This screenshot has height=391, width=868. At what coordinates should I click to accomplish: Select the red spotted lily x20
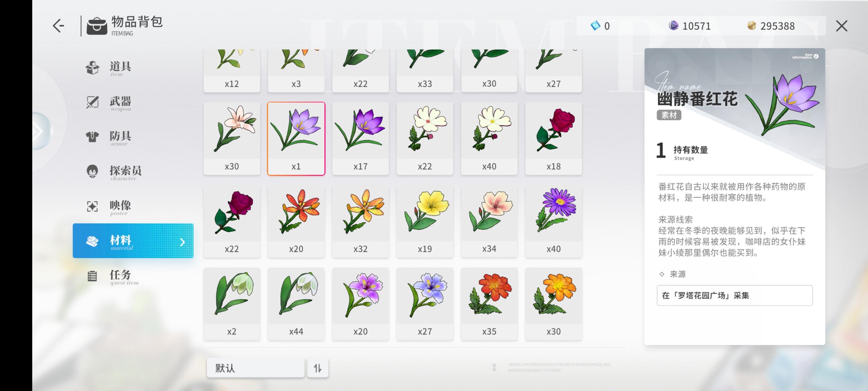[x=296, y=221]
